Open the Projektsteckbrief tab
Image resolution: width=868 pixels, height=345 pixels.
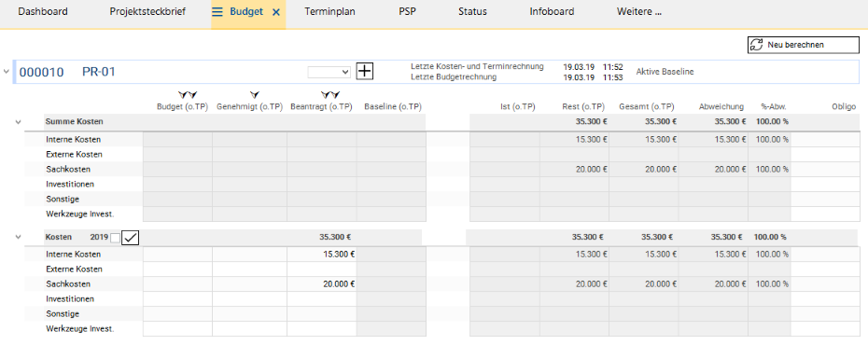click(x=147, y=11)
